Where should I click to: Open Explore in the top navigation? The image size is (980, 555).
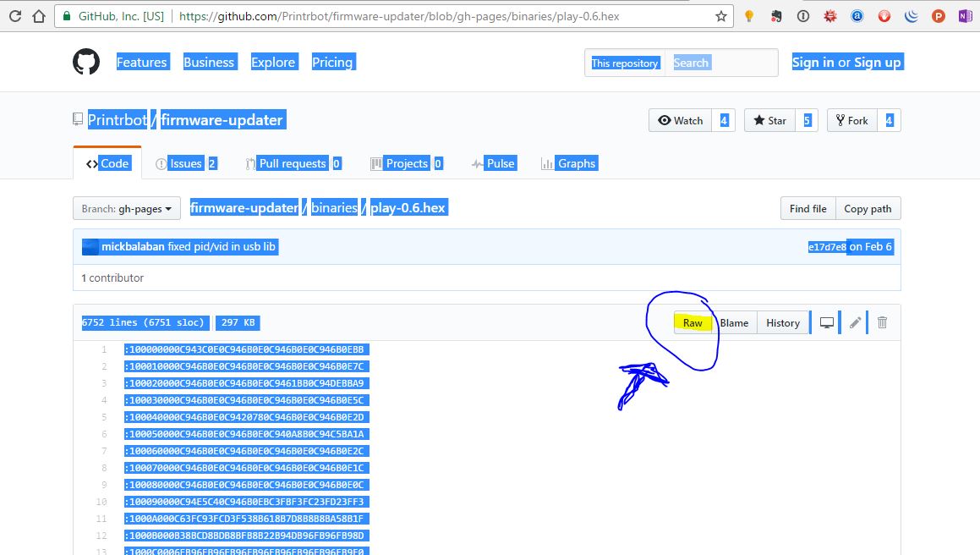[x=273, y=62]
